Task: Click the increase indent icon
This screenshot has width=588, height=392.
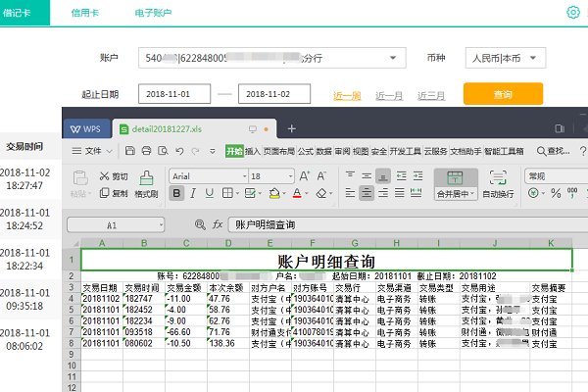Action: point(417,175)
